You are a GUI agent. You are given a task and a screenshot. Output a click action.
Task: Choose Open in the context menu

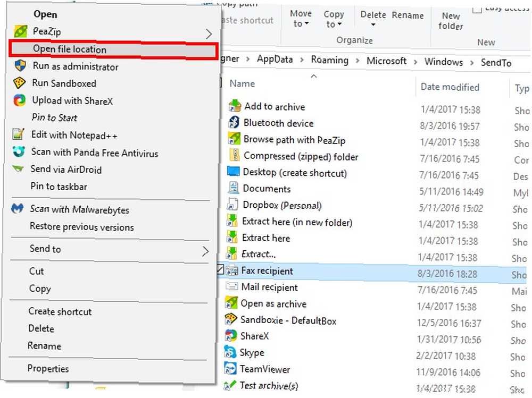(x=45, y=14)
